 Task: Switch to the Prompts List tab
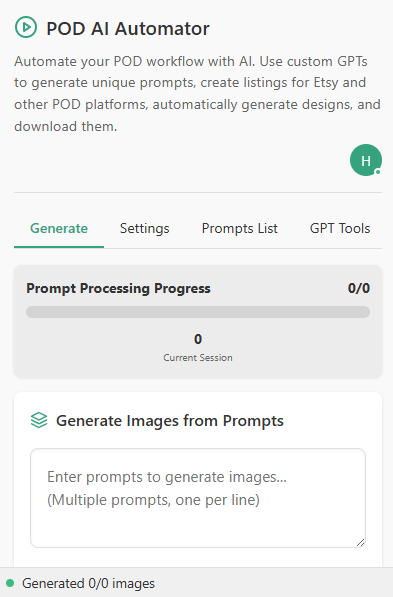point(240,228)
